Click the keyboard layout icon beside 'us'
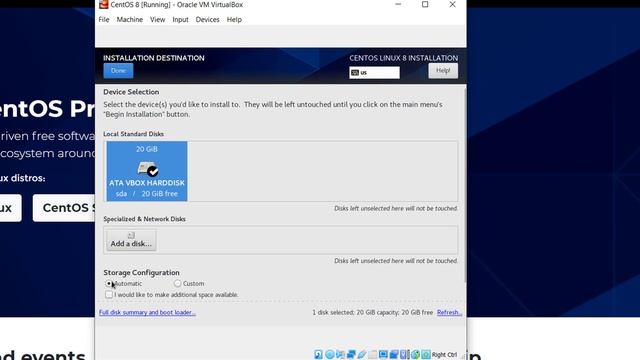The height and width of the screenshot is (360, 640). click(x=355, y=73)
